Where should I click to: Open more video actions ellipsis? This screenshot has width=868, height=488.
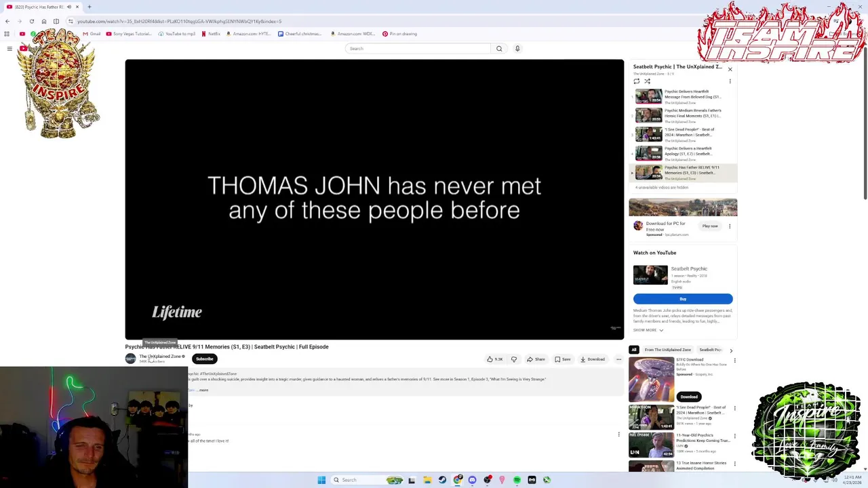(x=618, y=359)
